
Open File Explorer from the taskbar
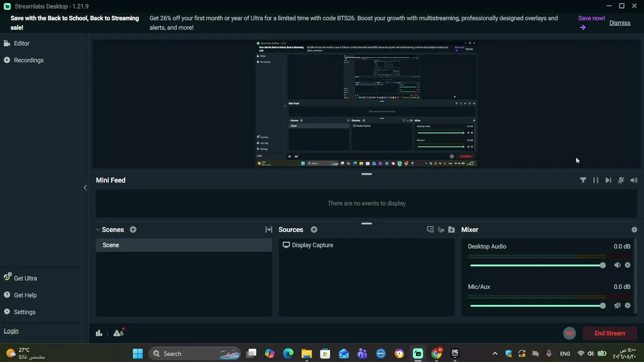tap(307, 354)
